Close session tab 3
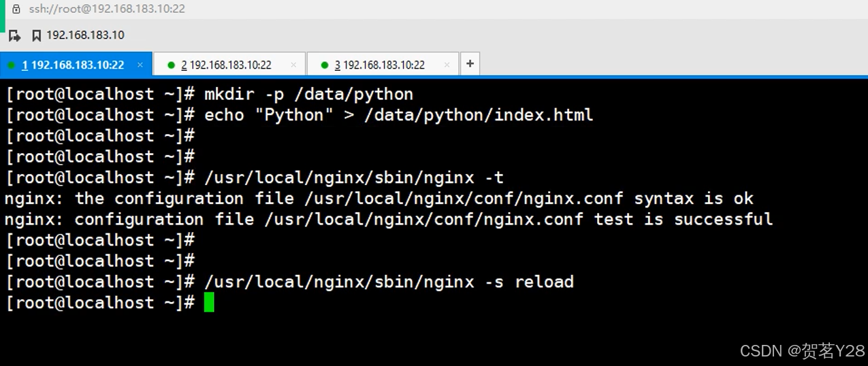This screenshot has width=868, height=366. 447,65
